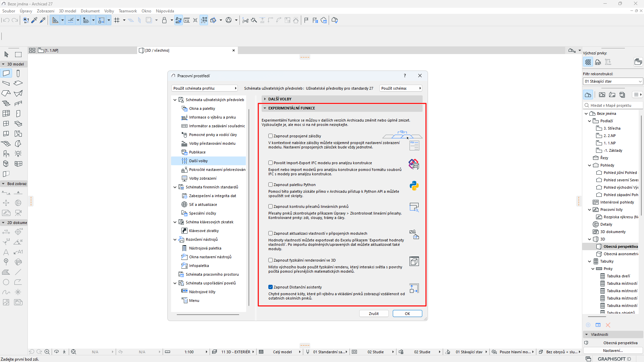Click the Pick Up Parameters eyedropper
This screenshot has width=644, height=362.
pos(34,20)
